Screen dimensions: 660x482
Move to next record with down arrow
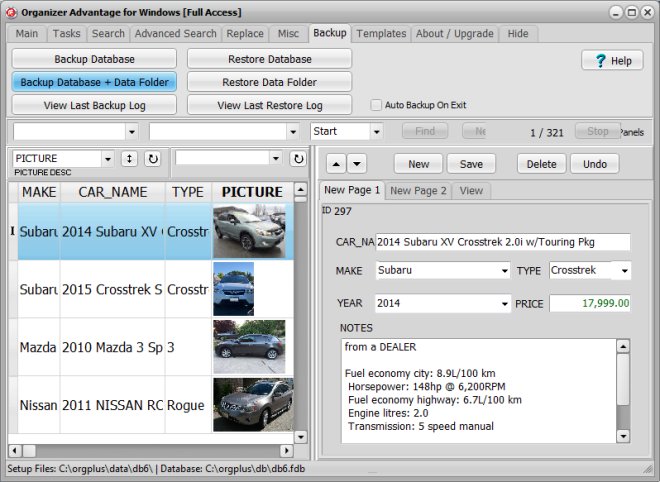pyautogui.click(x=357, y=164)
